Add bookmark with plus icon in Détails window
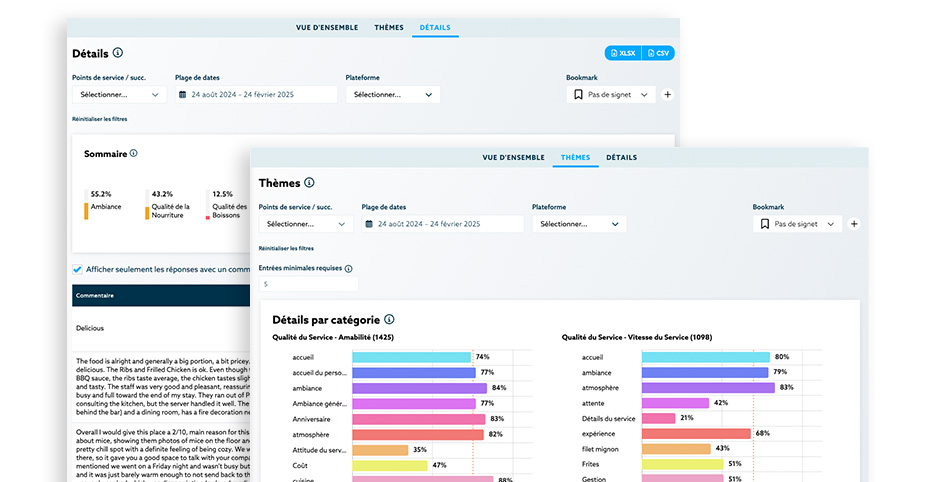Screen dimensions: 930x482 [667, 94]
